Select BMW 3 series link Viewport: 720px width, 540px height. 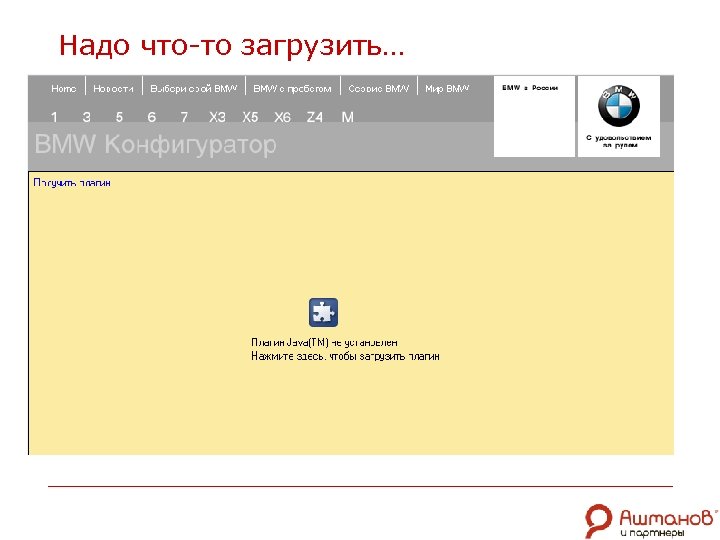[x=86, y=118]
